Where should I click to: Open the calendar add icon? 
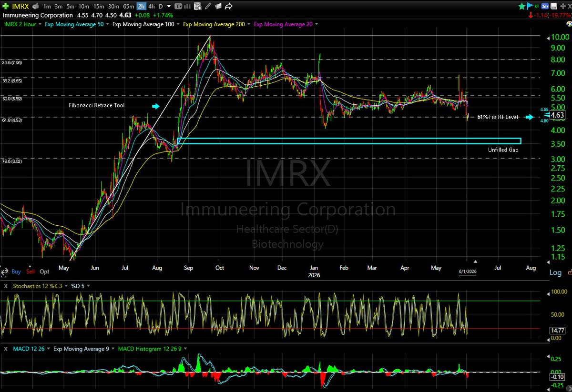(x=197, y=7)
